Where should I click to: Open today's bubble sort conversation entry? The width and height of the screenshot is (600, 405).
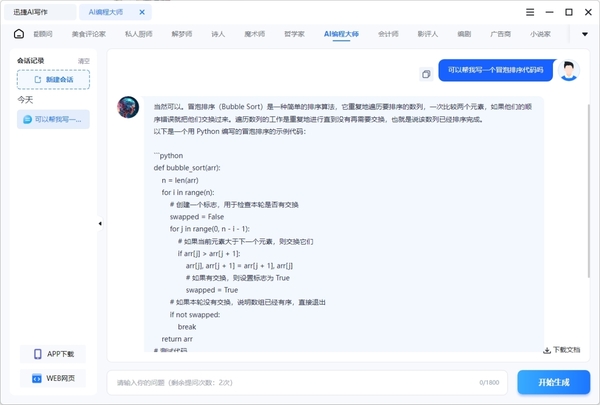coord(53,119)
